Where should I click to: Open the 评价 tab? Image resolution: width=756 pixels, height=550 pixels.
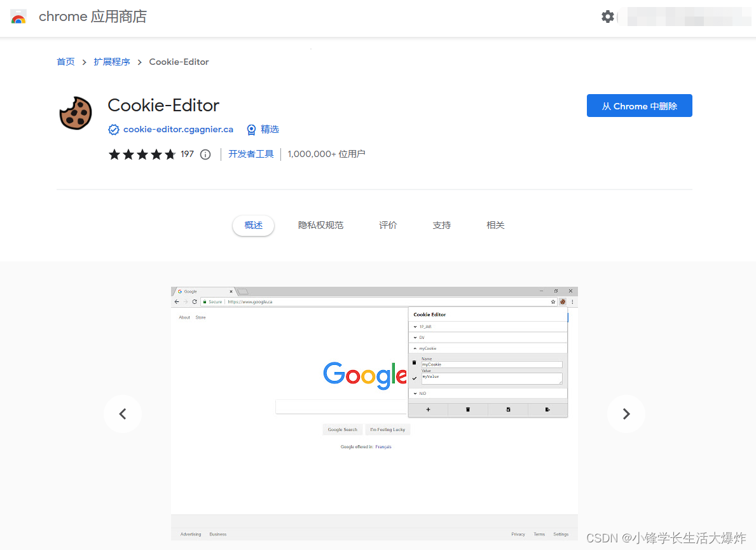pyautogui.click(x=388, y=225)
